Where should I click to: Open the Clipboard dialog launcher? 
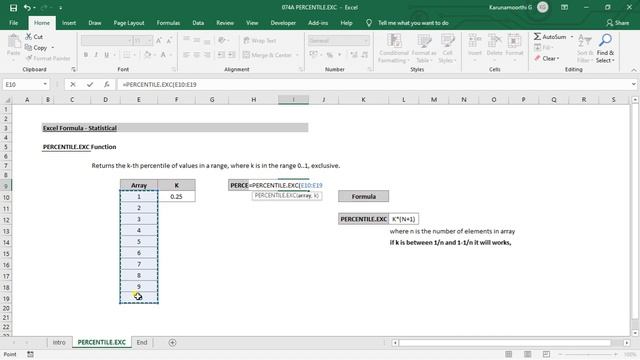pyautogui.click(x=73, y=69)
